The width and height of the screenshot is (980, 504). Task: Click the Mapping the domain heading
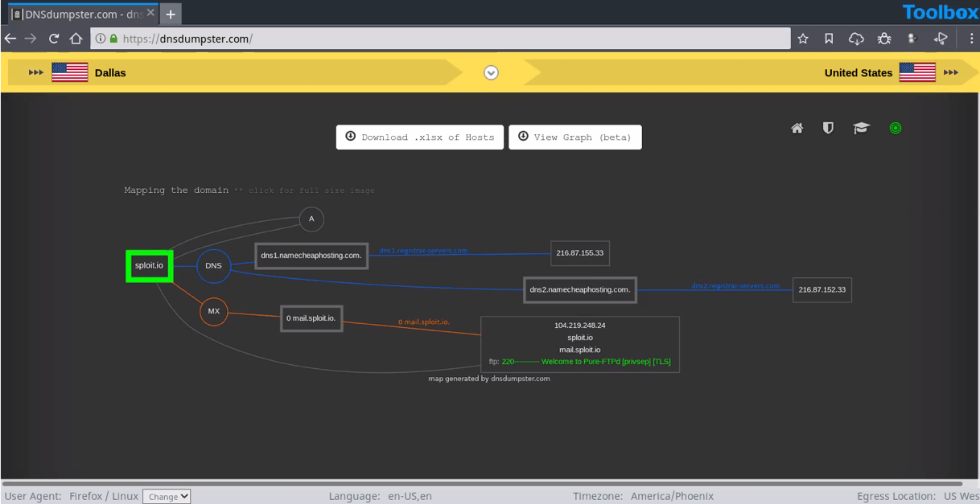pos(176,191)
